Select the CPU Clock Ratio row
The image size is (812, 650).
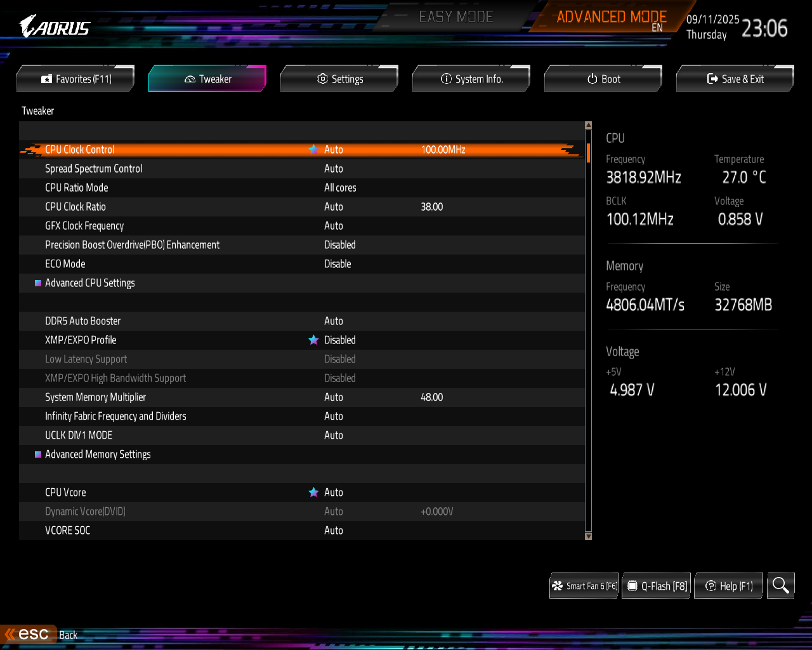click(x=302, y=207)
